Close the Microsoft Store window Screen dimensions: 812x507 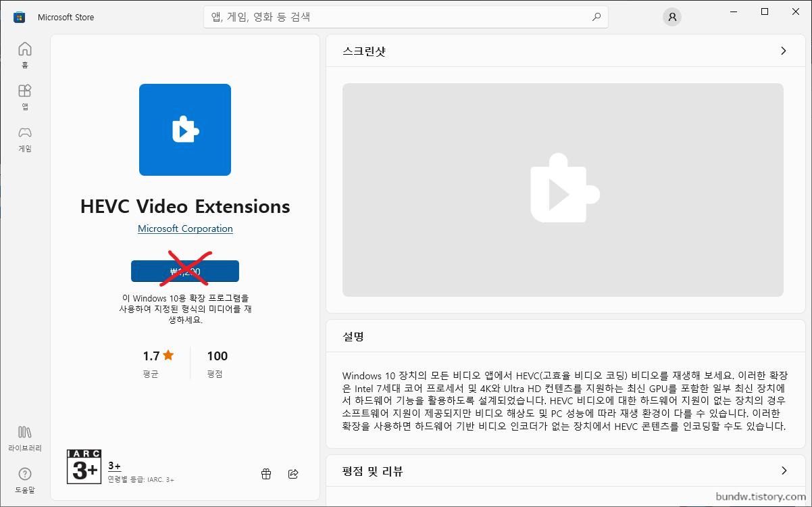796,11
